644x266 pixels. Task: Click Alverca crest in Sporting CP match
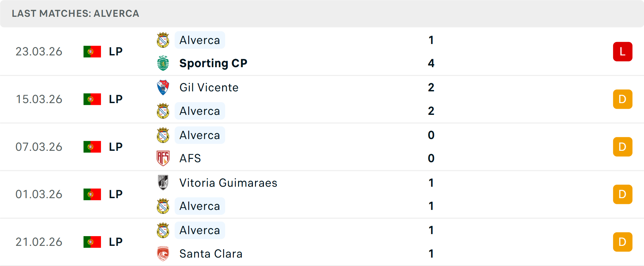click(x=163, y=40)
